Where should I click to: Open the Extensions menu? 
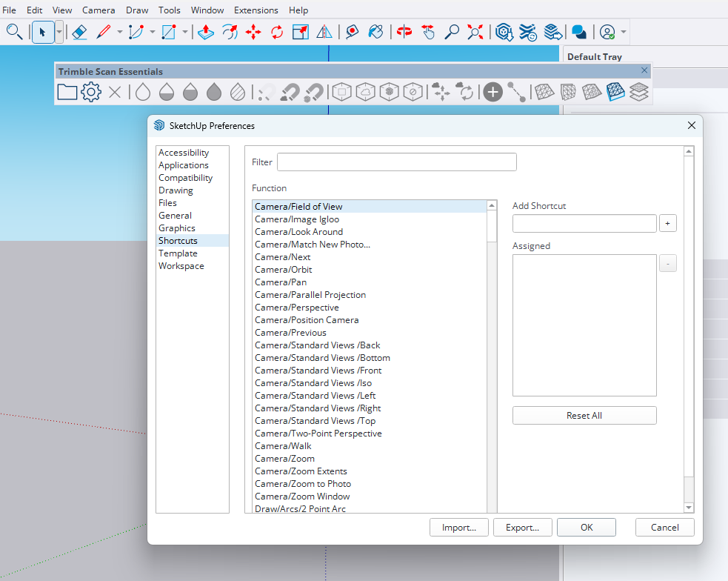pyautogui.click(x=256, y=10)
